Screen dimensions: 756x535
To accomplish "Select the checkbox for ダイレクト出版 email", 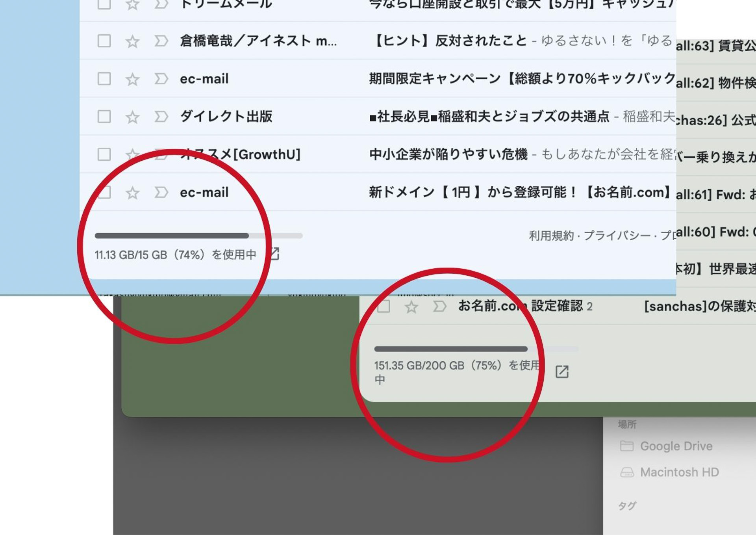I will [104, 117].
